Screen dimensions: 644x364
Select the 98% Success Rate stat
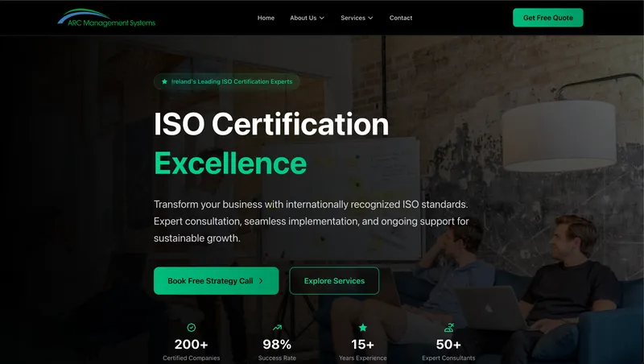277,345
